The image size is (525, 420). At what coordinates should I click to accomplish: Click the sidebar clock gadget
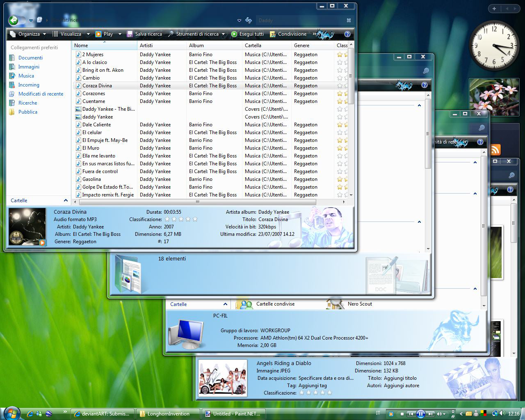[x=494, y=46]
